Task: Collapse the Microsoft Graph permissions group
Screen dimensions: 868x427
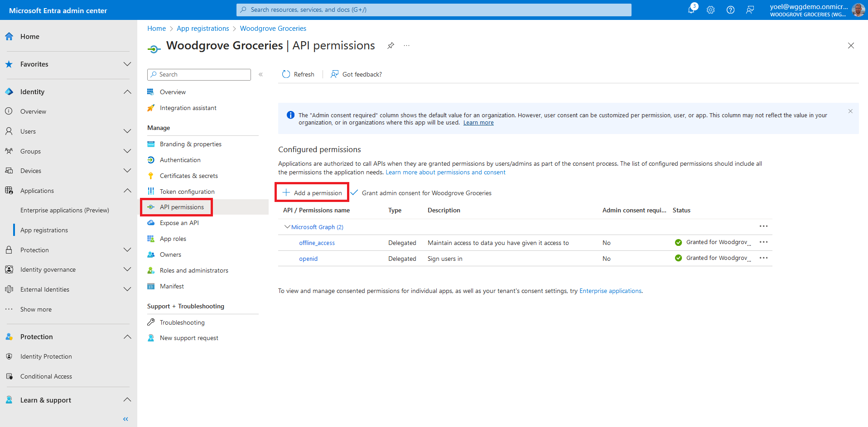Action: click(287, 227)
